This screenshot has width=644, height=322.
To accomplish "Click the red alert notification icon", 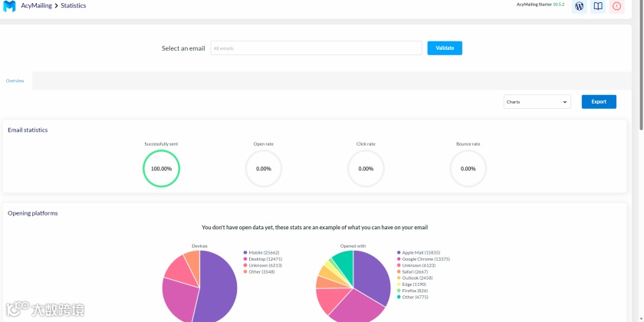I will click(616, 6).
